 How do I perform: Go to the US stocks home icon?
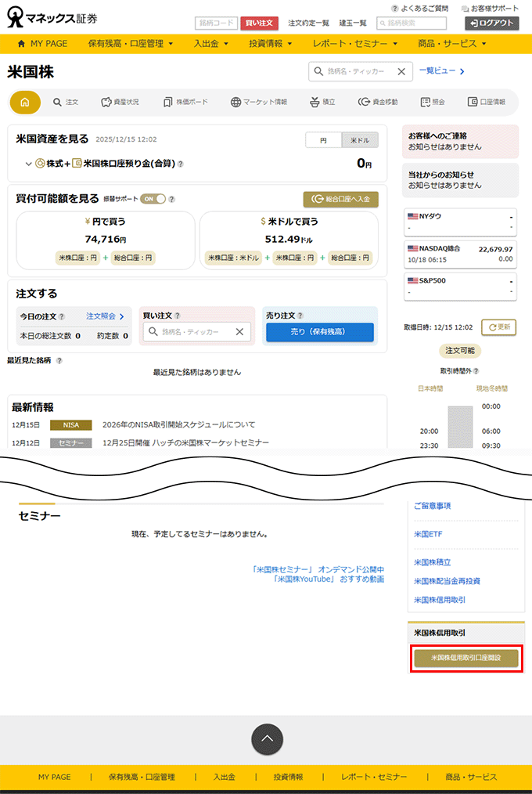[x=25, y=103]
